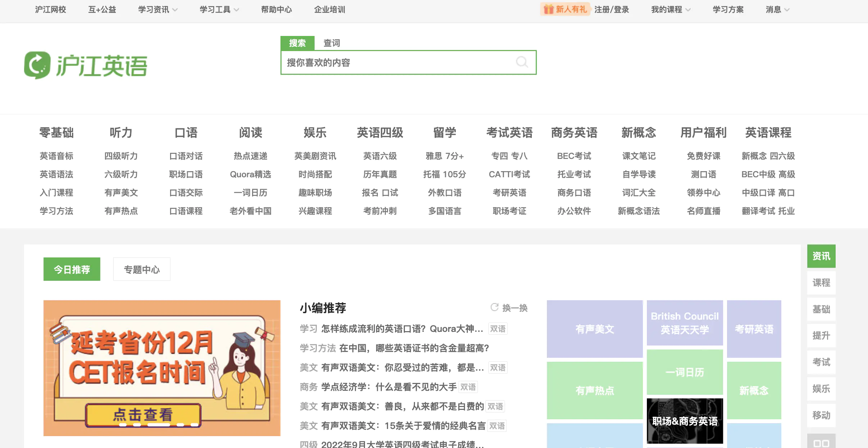Click the Quora精选 link
The height and width of the screenshot is (448, 868).
click(x=251, y=174)
